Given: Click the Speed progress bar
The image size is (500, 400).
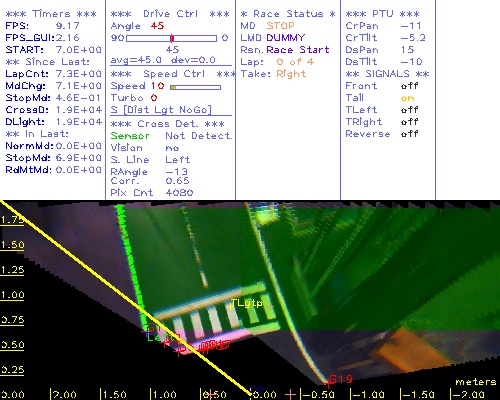Looking at the screenshot, I should coord(195,87).
